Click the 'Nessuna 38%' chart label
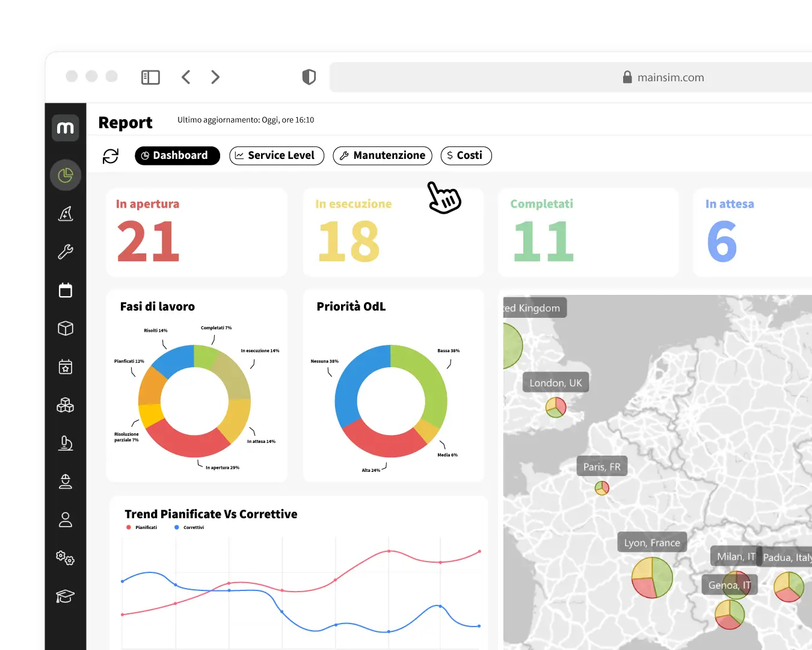The image size is (812, 650). (x=325, y=361)
